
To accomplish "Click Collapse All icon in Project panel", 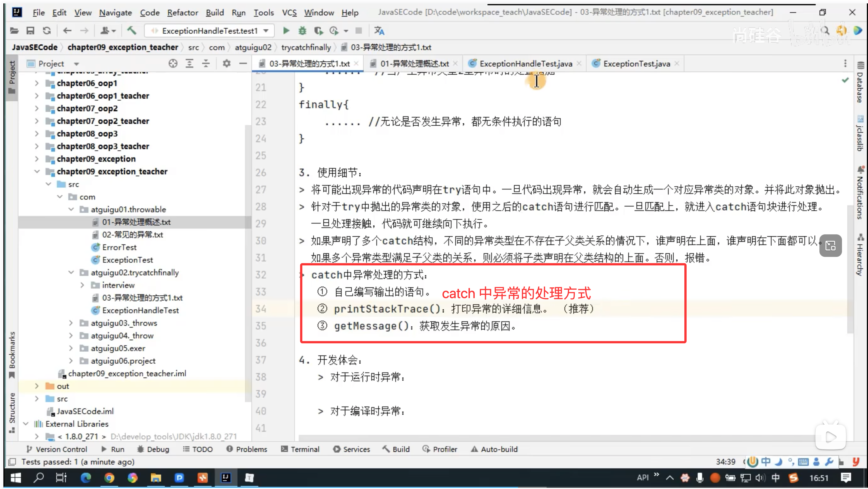I will [x=205, y=63].
